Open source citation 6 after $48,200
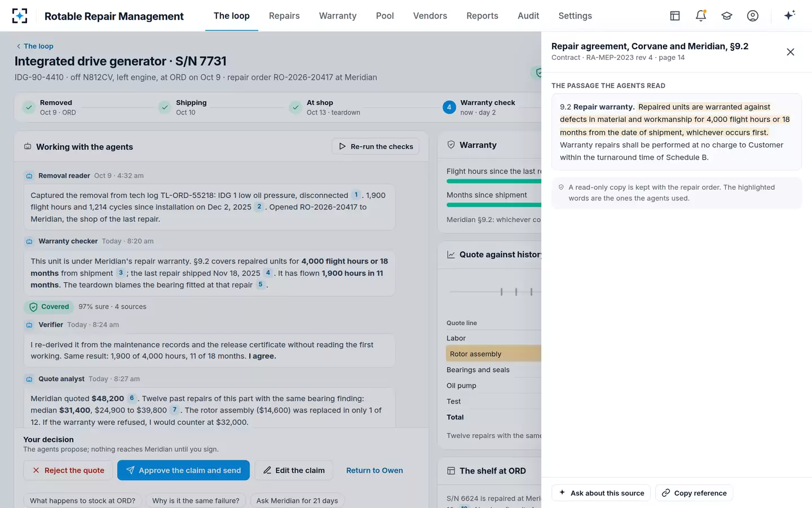This screenshot has width=812, height=508. (131, 398)
